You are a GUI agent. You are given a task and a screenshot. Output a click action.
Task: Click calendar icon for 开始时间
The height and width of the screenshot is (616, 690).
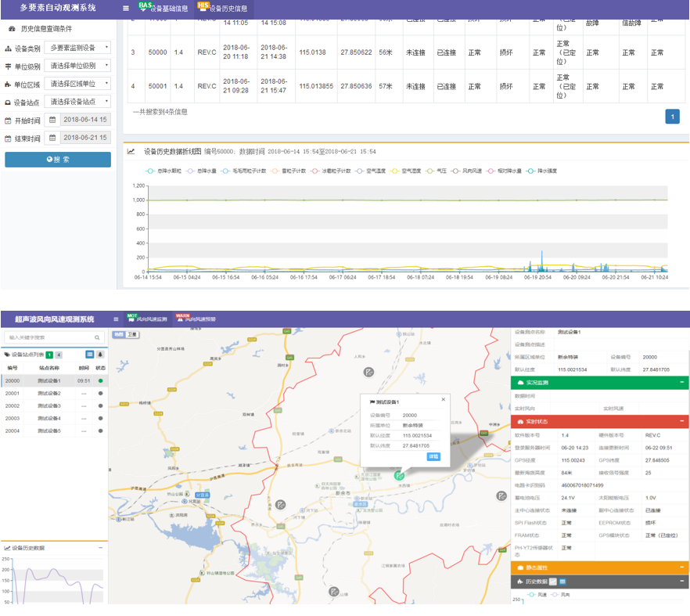pos(52,120)
